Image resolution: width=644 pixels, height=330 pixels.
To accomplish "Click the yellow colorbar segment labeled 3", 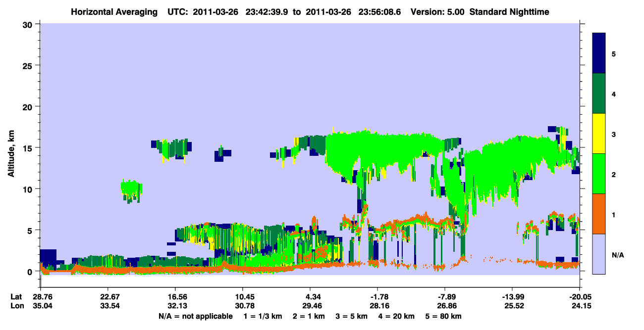I will (599, 133).
